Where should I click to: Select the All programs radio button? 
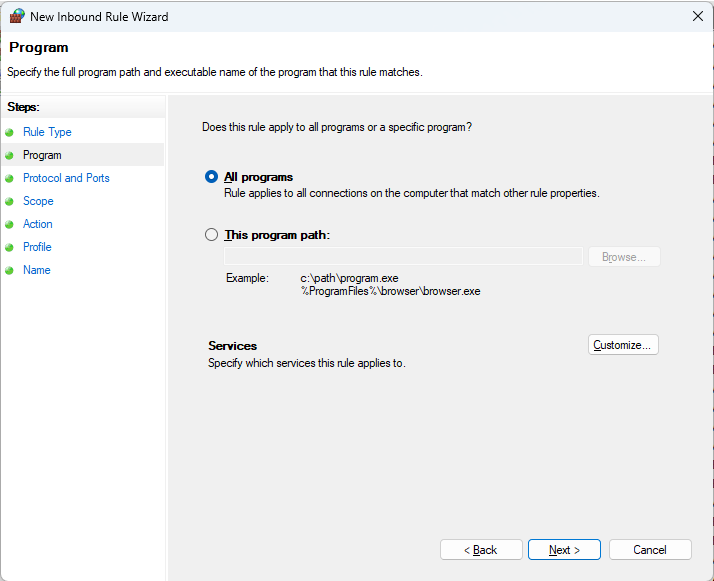pos(211,177)
